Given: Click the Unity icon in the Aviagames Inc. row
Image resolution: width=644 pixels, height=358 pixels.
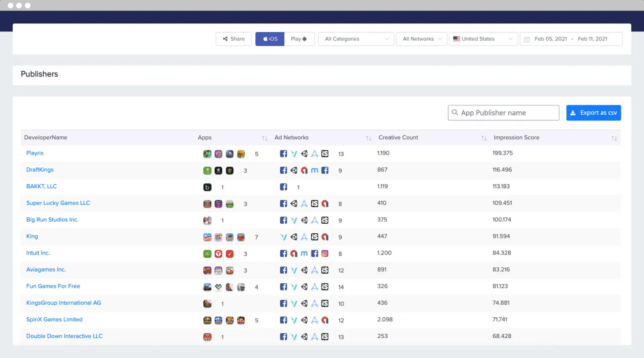Looking at the screenshot, I should click(x=304, y=270).
